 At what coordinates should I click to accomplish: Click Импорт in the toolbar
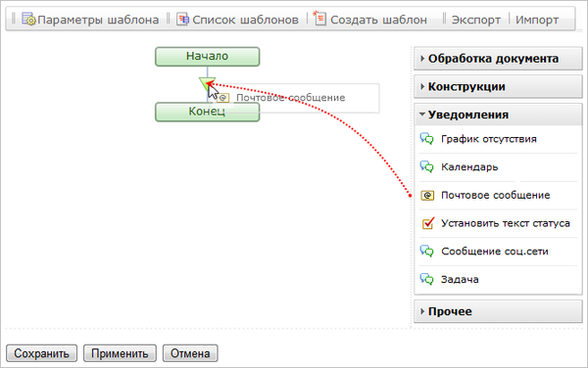(x=537, y=20)
